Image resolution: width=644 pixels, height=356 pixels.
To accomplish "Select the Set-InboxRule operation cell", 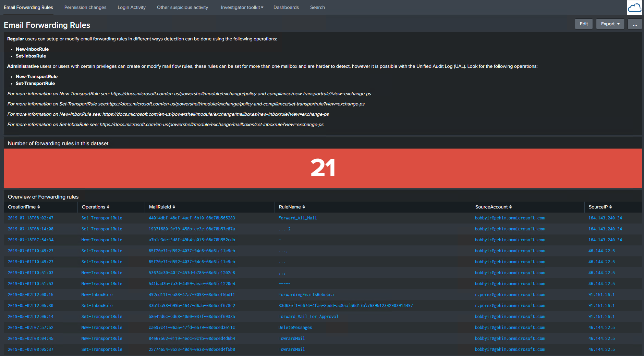I will coord(97,306).
